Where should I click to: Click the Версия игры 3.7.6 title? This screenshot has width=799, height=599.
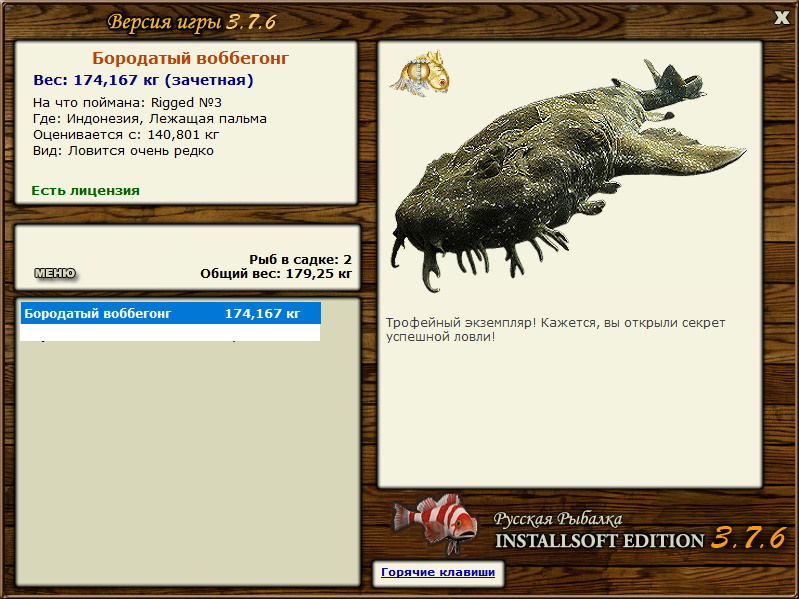(x=192, y=22)
